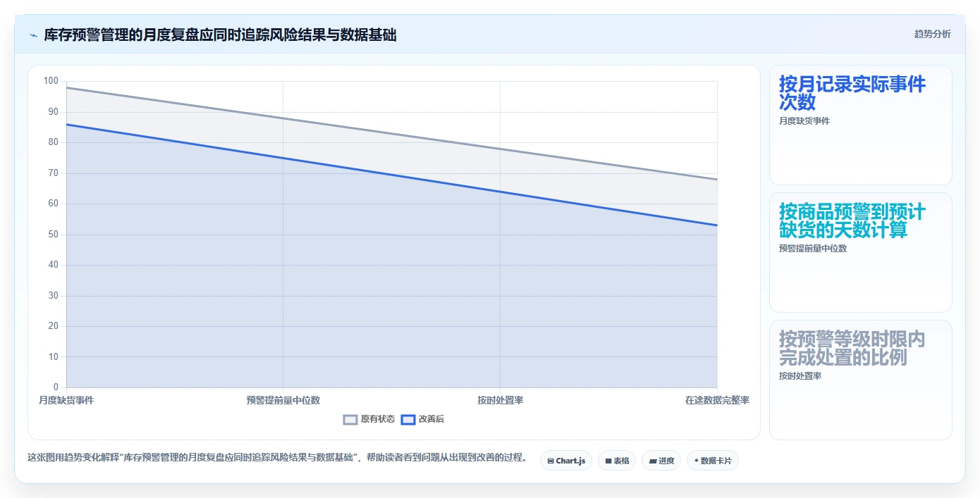
Task: Click the 按时处置率 x-axis label
Action: [500, 400]
